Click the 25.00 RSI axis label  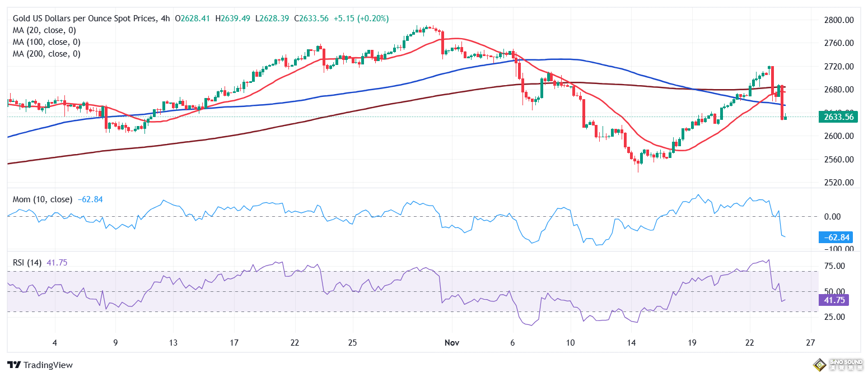836,317
